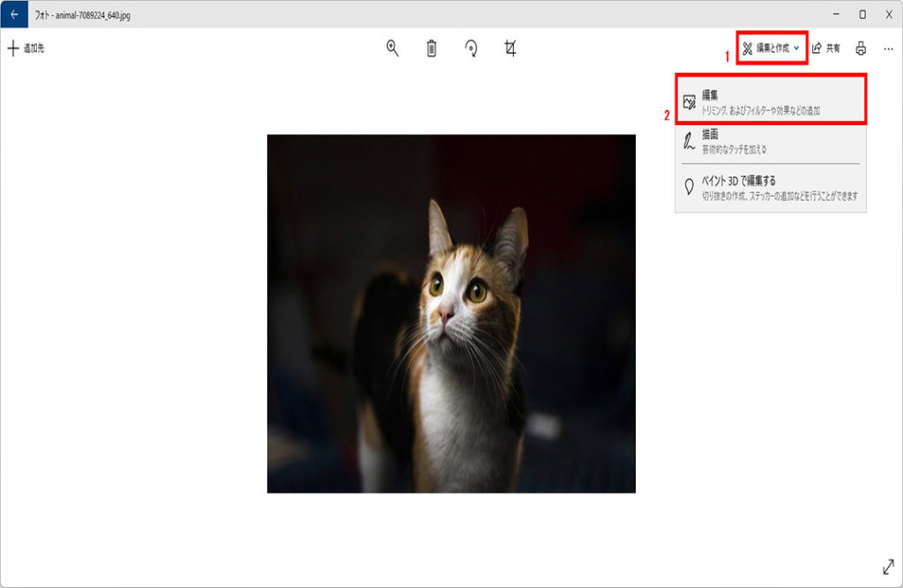Close the Photos app window

coord(889,14)
